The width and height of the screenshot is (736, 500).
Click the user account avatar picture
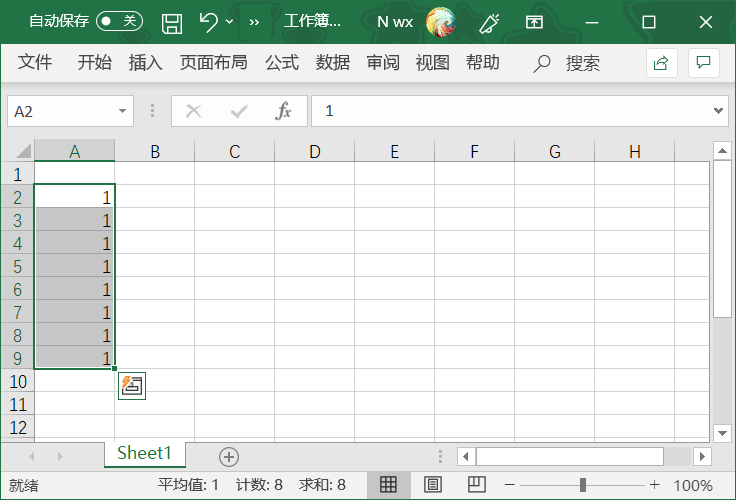click(x=440, y=22)
